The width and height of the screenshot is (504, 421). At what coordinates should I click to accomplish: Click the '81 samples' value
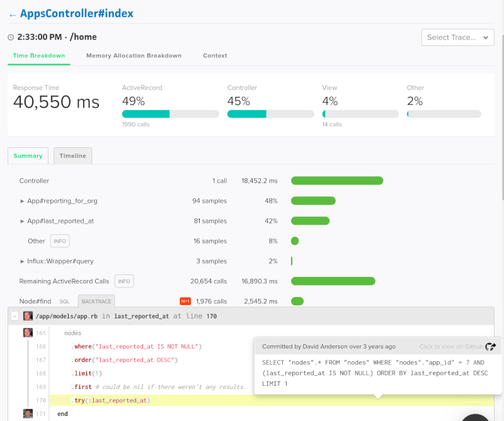point(210,221)
